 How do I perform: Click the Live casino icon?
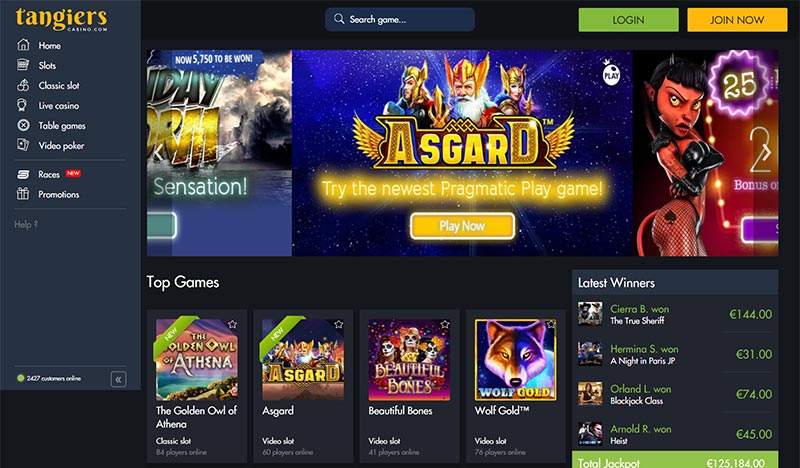coord(22,105)
